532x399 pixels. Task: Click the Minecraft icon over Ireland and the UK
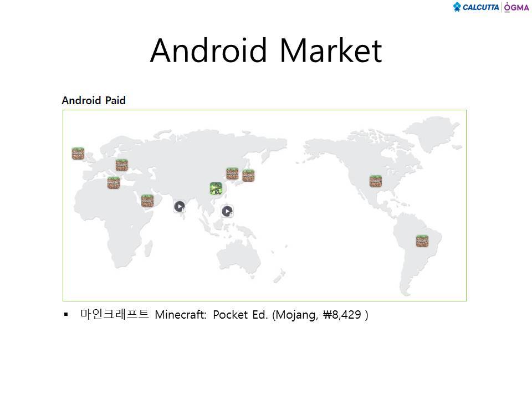pos(78,154)
